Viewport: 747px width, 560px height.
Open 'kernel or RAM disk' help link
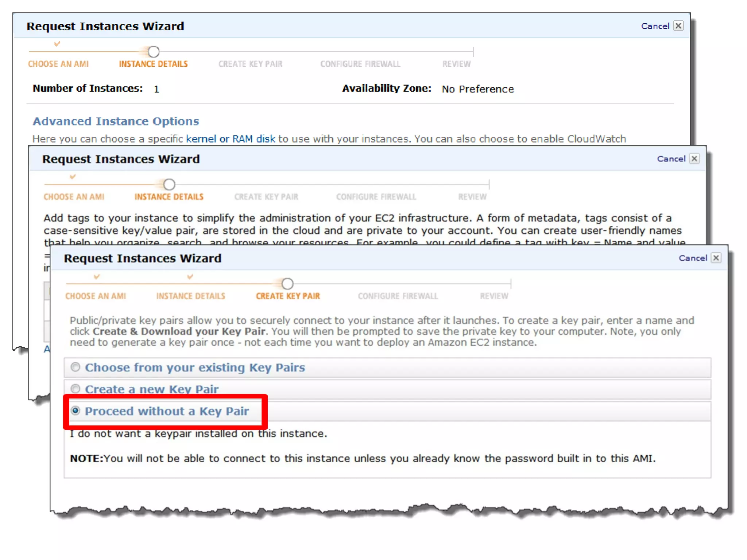click(x=230, y=139)
